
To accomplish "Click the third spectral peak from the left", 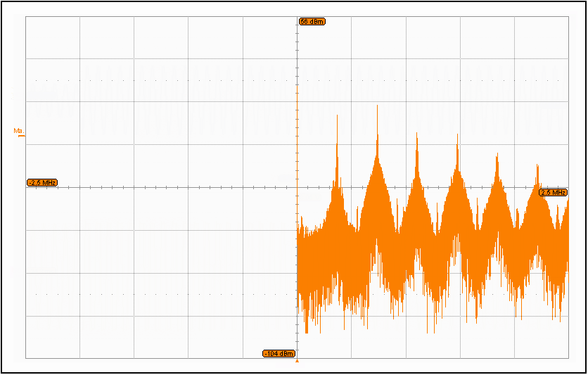I will [x=418, y=134].
